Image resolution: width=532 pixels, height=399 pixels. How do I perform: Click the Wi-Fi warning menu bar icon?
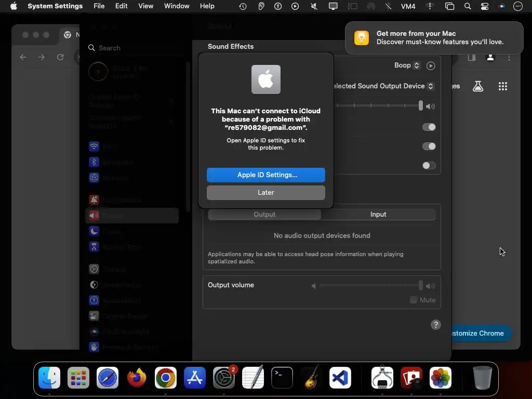click(430, 6)
